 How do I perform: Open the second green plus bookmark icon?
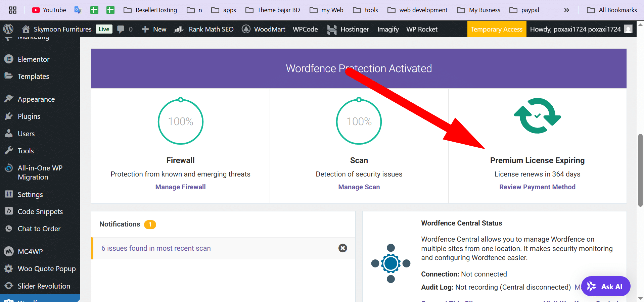[x=110, y=10]
